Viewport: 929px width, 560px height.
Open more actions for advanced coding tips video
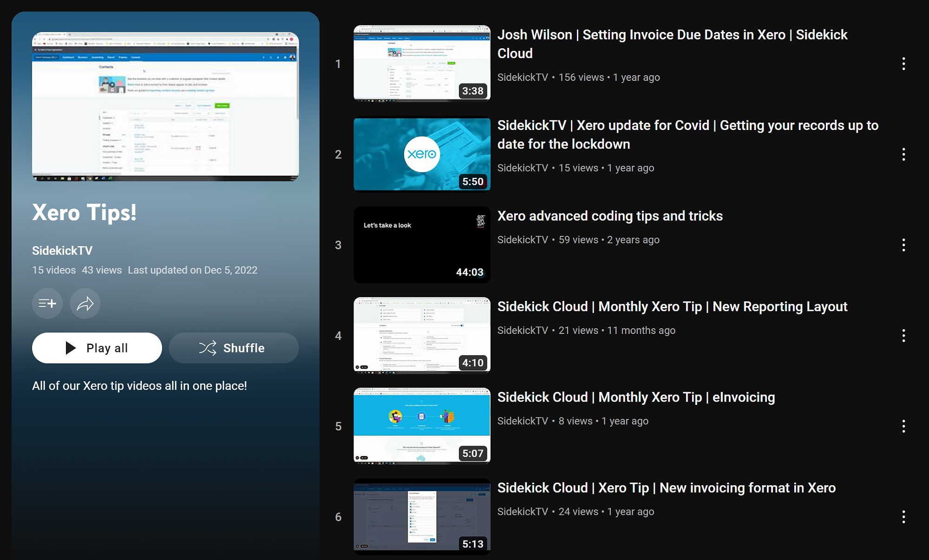[903, 245]
